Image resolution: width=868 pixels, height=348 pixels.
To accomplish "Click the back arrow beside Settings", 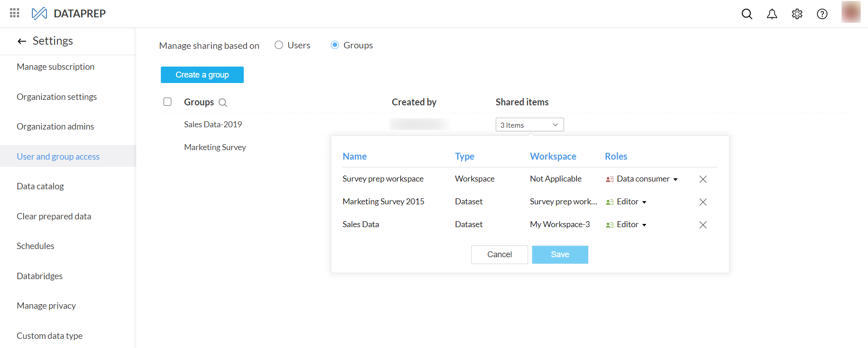I will click(x=22, y=42).
